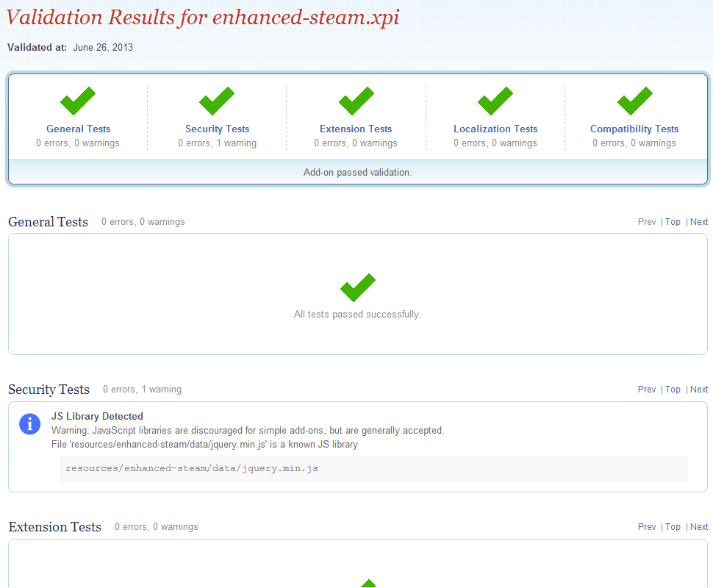Click Prev link in Extension Tests header
This screenshot has height=588, width=713.
point(647,526)
